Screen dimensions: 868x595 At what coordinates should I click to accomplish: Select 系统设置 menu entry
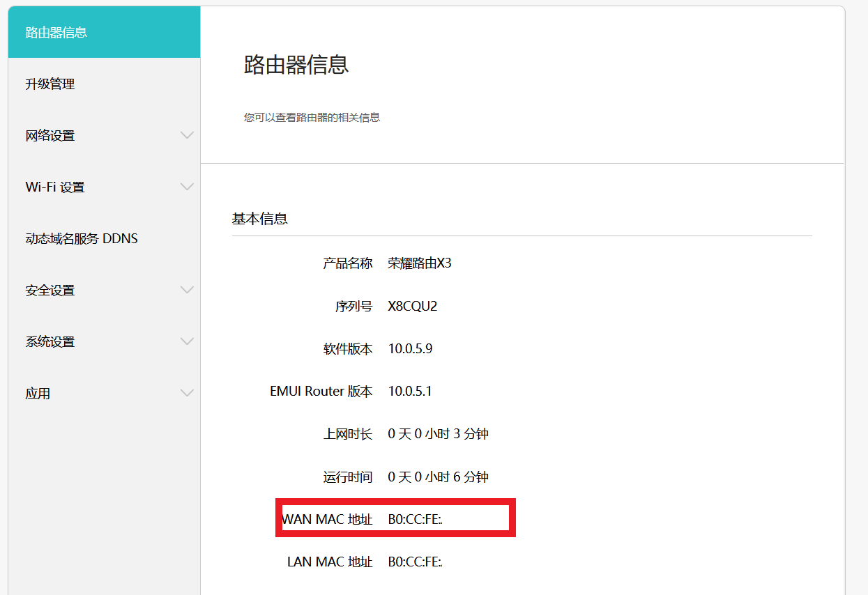pyautogui.click(x=104, y=342)
